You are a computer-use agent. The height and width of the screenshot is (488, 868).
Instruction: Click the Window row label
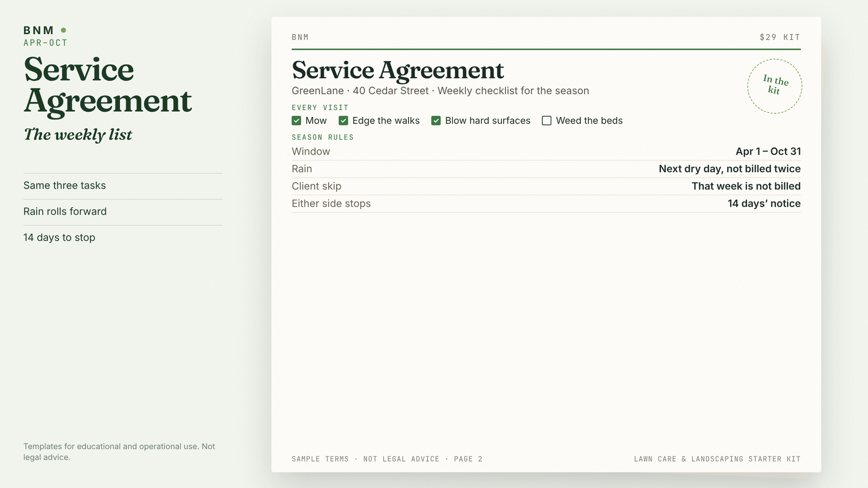click(311, 151)
